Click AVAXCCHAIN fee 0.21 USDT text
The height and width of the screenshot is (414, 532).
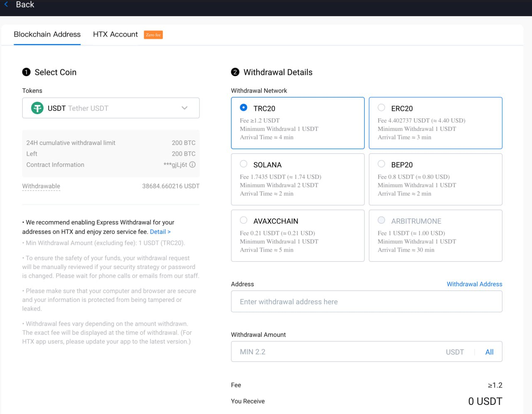point(277,233)
